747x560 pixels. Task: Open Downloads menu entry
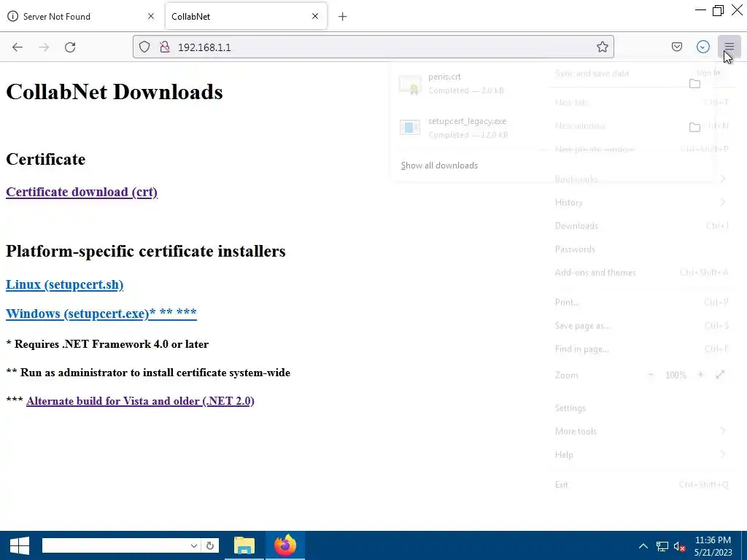641,226
